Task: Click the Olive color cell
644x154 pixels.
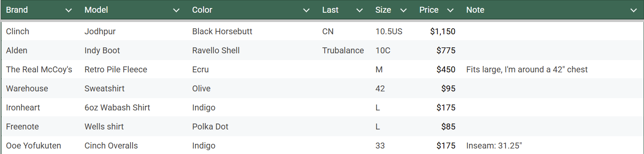Action: tap(201, 88)
